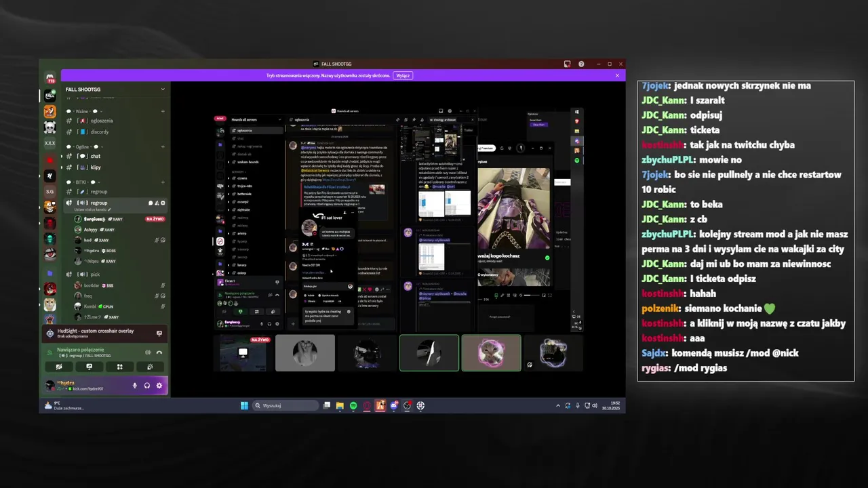Open Discord direct messages home icon

(x=50, y=79)
